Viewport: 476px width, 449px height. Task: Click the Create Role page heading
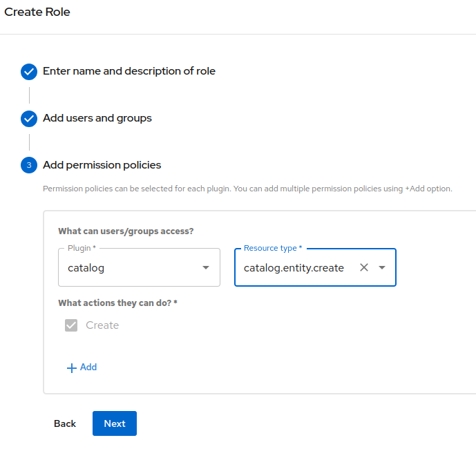click(x=37, y=12)
